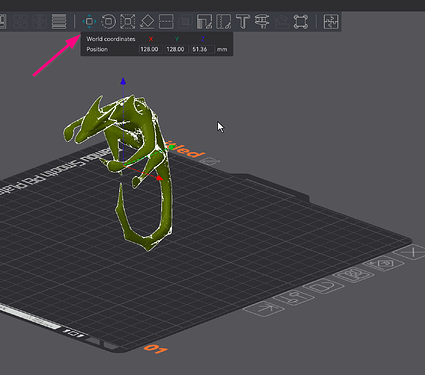Arrange objects on this plate icon

(354, 275)
